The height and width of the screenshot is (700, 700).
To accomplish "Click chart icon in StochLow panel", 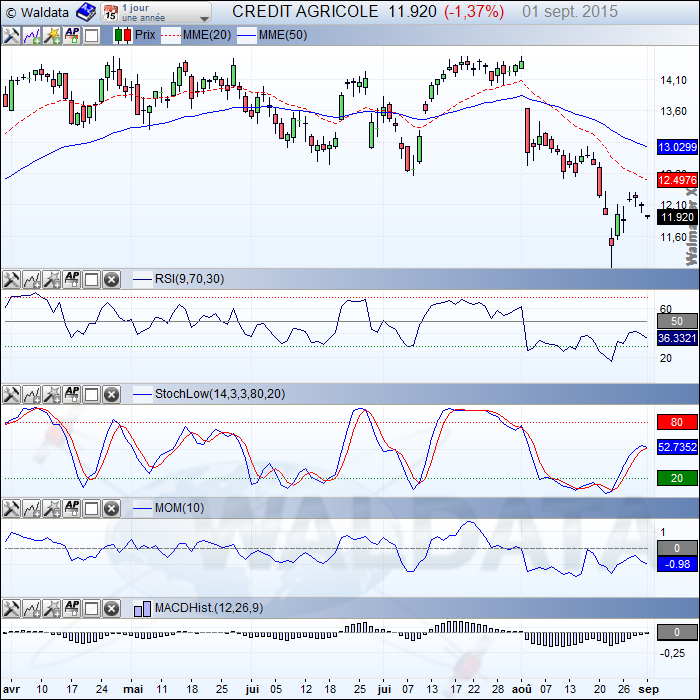I will coord(31,394).
